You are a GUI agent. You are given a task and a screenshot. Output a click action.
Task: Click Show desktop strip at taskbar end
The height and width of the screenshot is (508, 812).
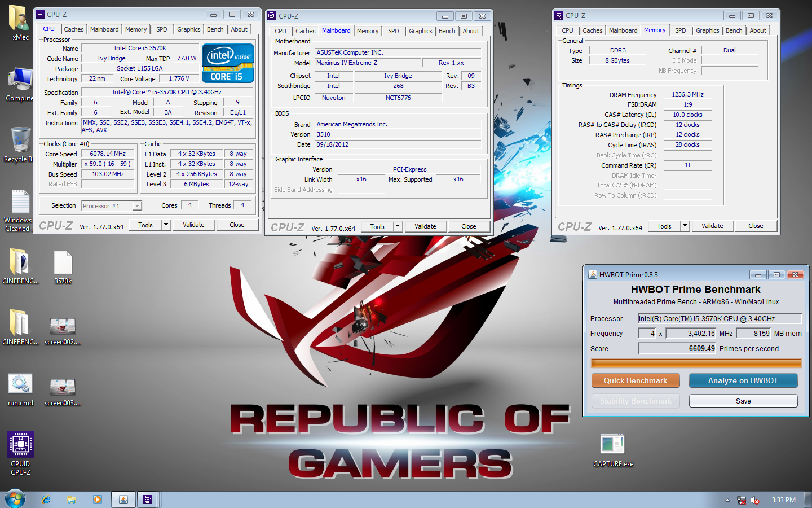pyautogui.click(x=808, y=500)
